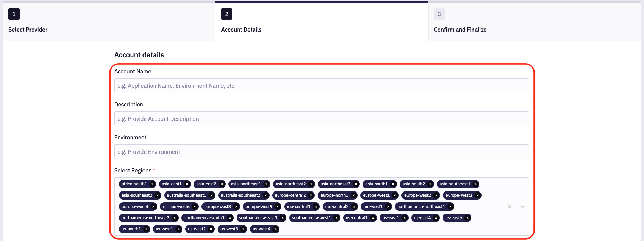644x241 pixels.
Task: Expand the Select Regions dropdown
Action: [x=523, y=207]
